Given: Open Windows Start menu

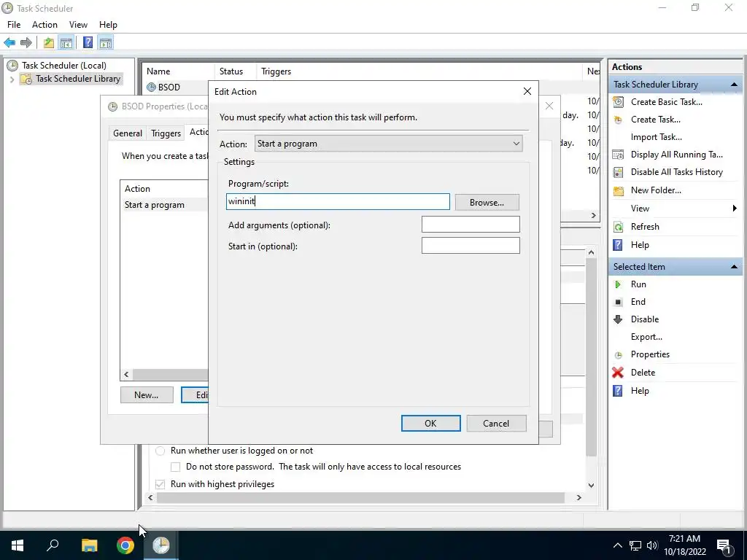Looking at the screenshot, I should click(x=18, y=545).
